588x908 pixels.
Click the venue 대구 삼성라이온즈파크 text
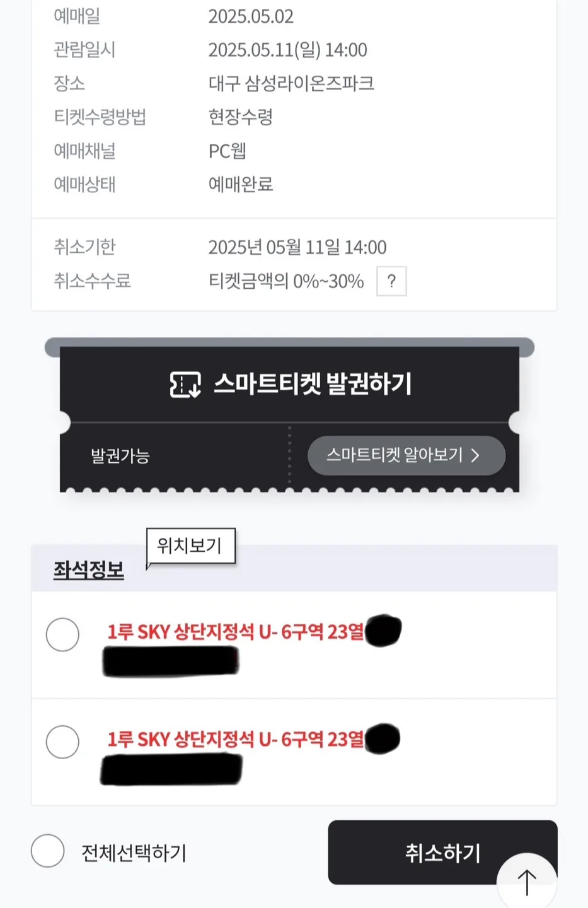pos(291,83)
